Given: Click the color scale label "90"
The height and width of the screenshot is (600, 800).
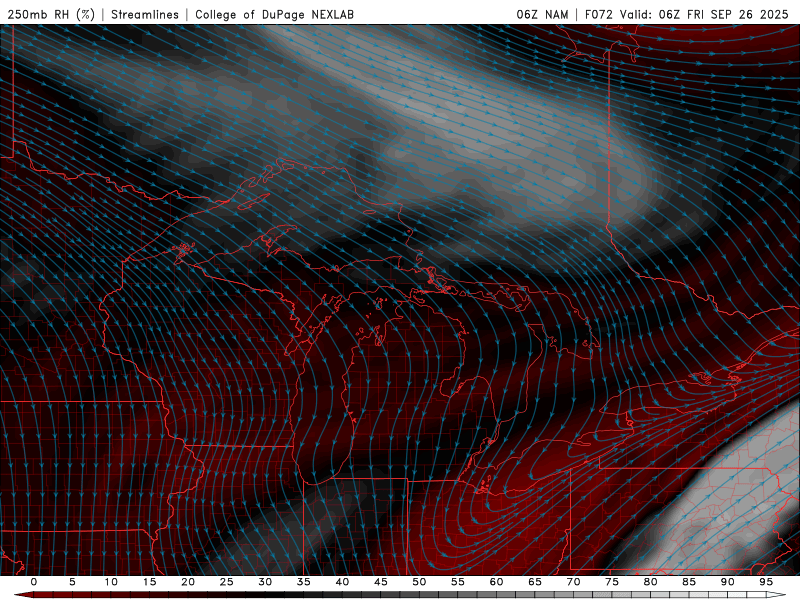Looking at the screenshot, I should (x=727, y=582).
